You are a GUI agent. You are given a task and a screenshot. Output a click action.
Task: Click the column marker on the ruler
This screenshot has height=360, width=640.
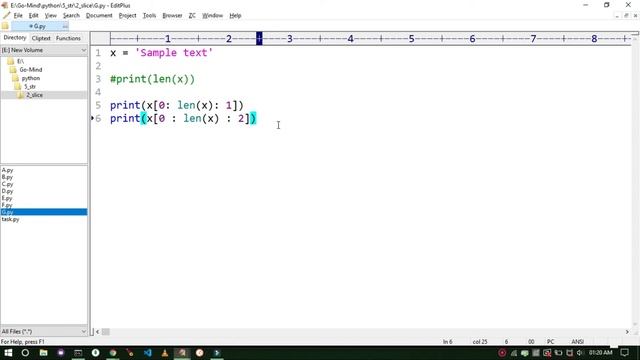coord(259,39)
